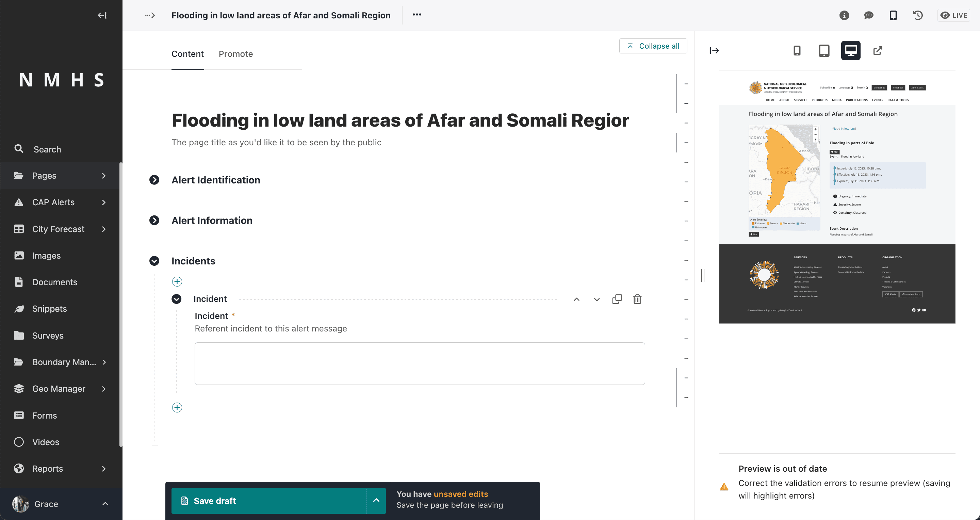Move the Incident block up
This screenshot has height=520, width=980.
click(577, 299)
